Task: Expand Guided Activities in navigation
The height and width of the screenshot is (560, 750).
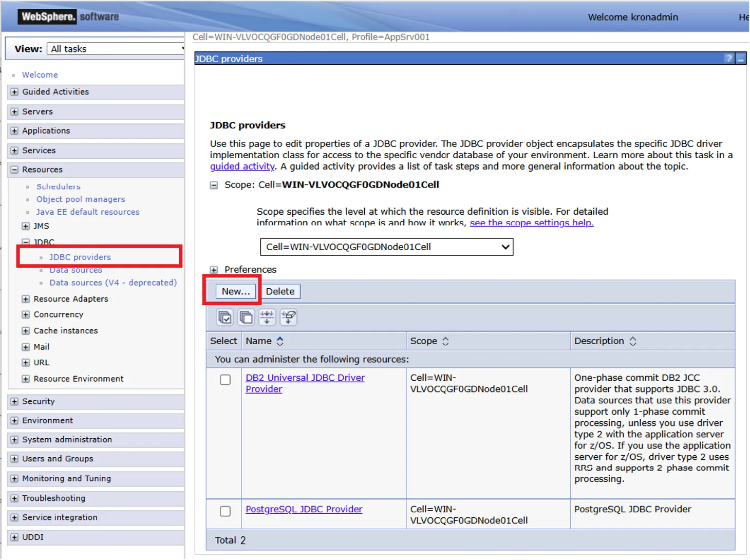Action: point(14,92)
